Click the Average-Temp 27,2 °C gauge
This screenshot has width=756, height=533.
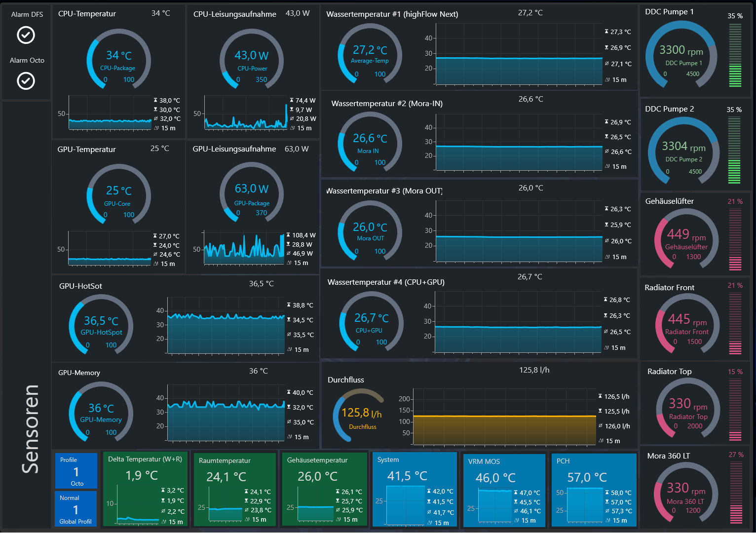point(370,54)
